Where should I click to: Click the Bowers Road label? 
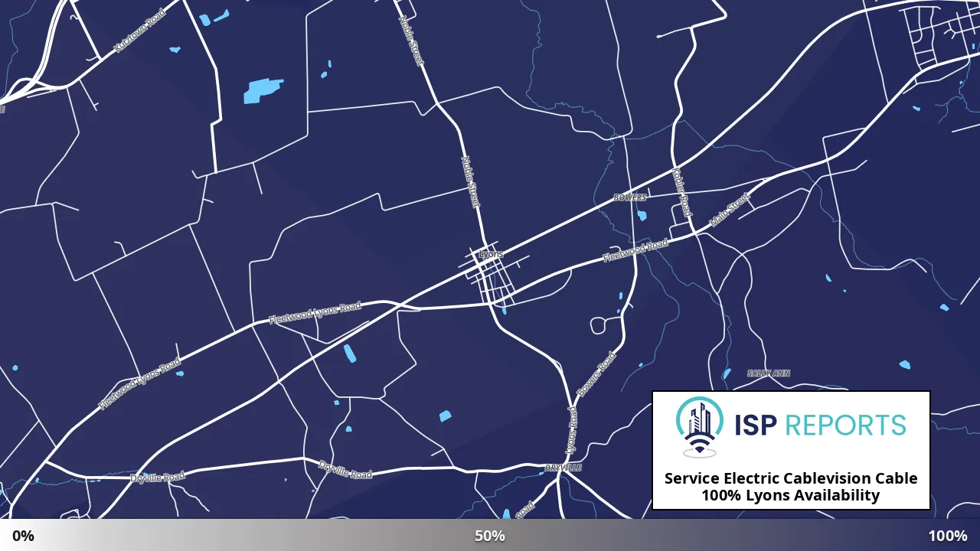pos(596,374)
